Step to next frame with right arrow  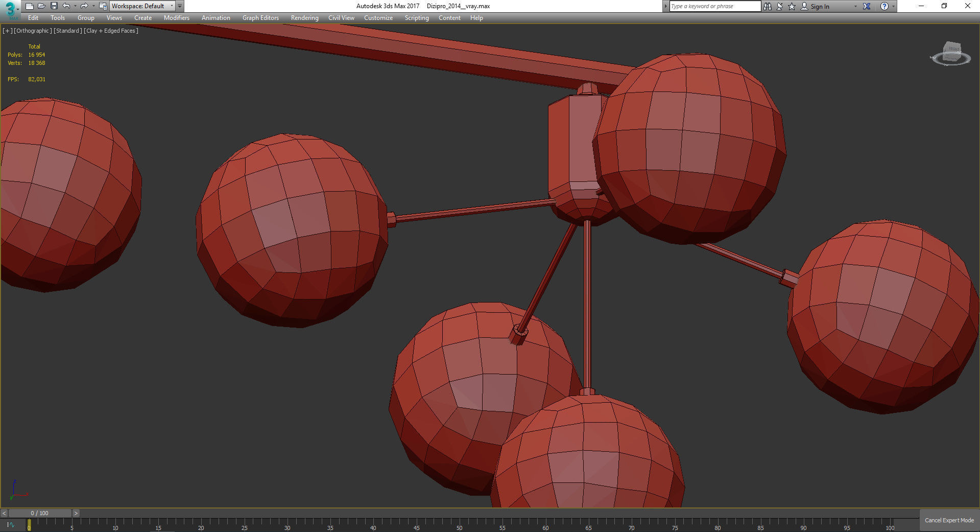tap(76, 513)
